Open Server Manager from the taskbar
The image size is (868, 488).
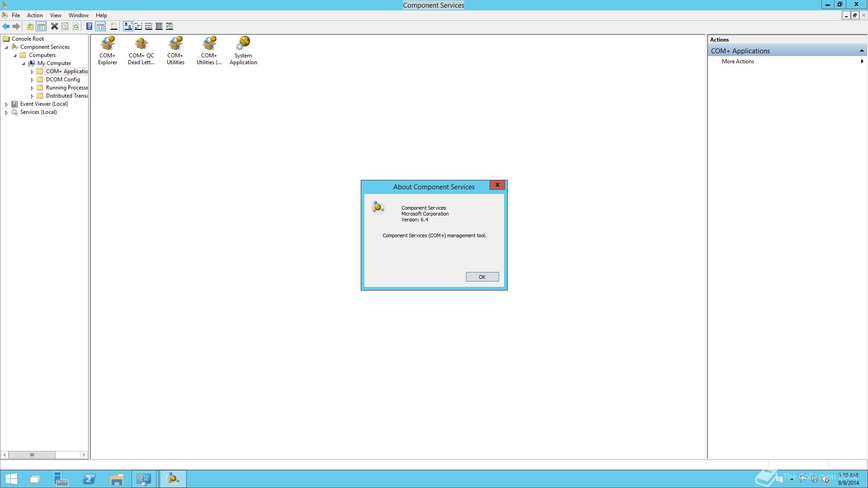pos(61,479)
